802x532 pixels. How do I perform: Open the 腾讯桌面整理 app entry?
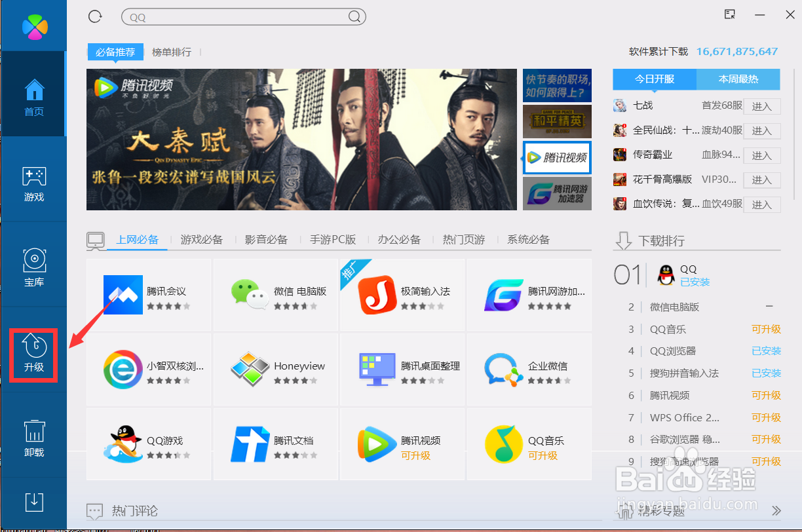[377, 369]
